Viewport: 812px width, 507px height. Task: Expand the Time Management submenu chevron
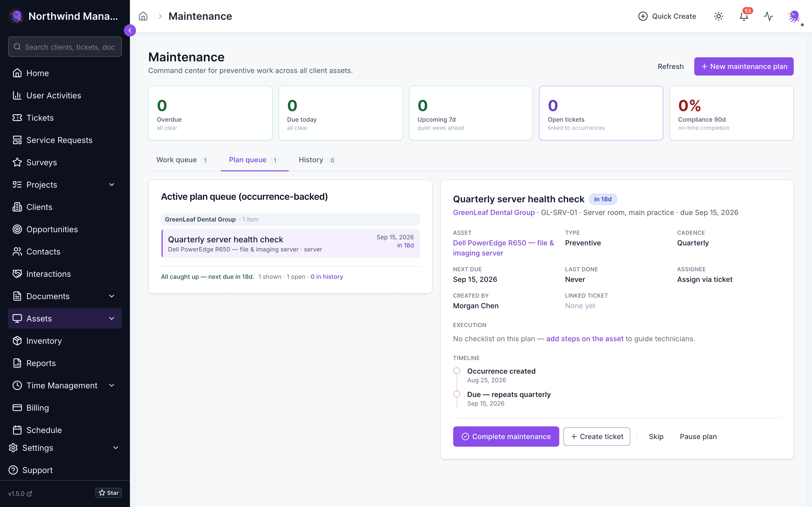pyautogui.click(x=112, y=385)
